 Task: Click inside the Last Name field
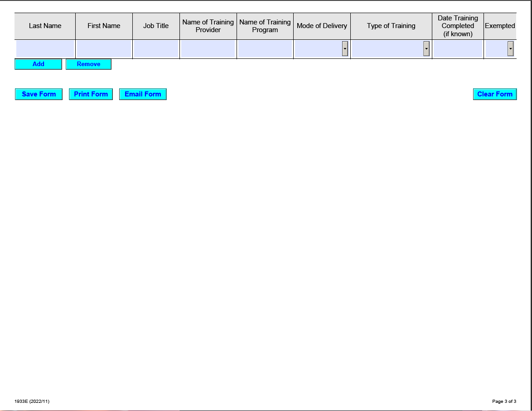pyautogui.click(x=44, y=48)
